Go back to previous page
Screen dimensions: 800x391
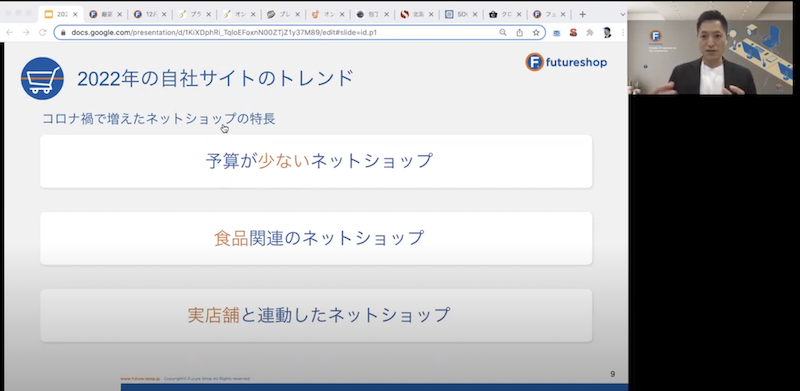click(x=10, y=33)
